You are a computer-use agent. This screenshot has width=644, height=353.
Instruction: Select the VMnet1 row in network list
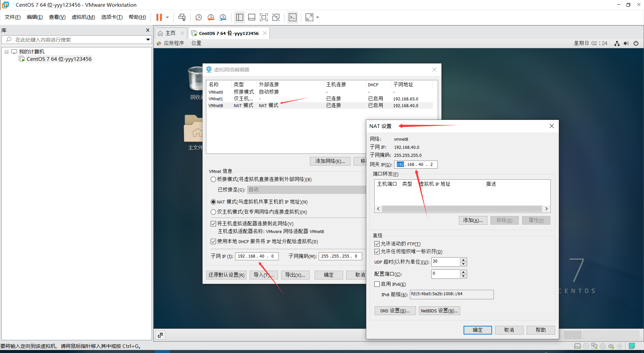[320, 99]
